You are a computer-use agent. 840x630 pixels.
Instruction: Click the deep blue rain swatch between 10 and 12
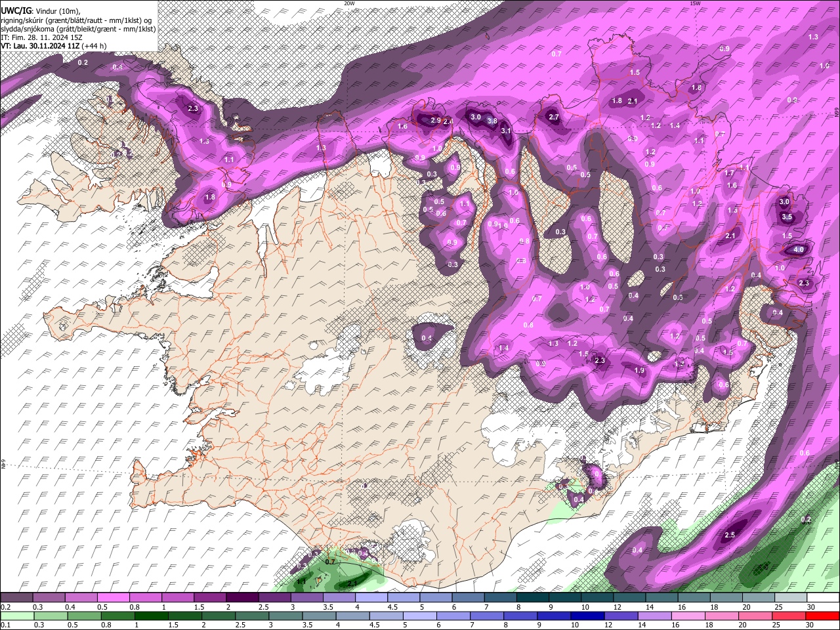pyautogui.click(x=589, y=616)
